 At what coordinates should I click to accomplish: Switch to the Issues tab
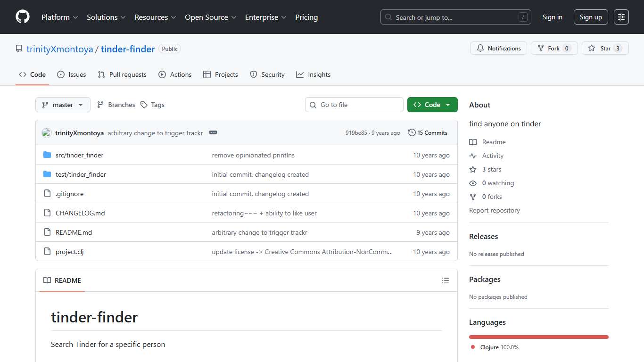(72, 74)
